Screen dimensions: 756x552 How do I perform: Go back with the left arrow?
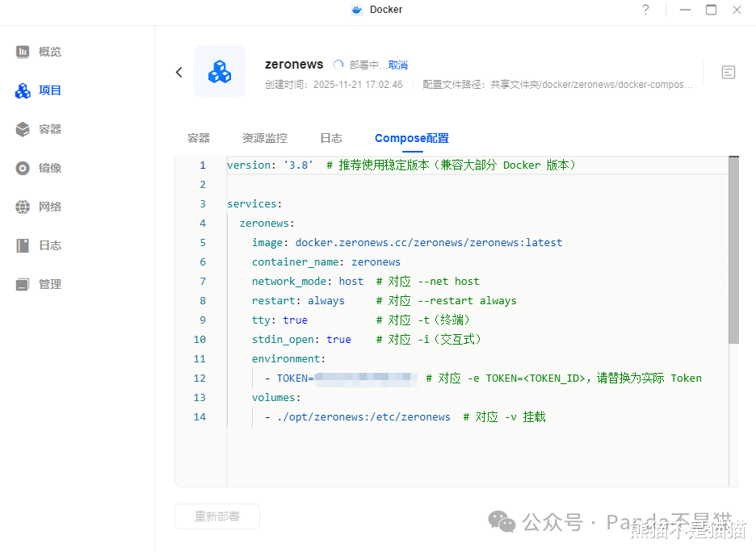pyautogui.click(x=178, y=73)
